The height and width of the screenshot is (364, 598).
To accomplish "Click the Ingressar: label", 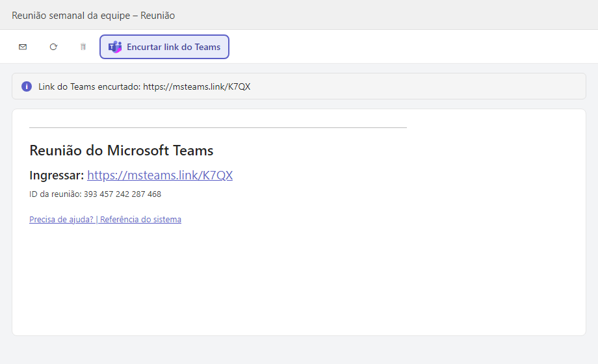I will [57, 175].
